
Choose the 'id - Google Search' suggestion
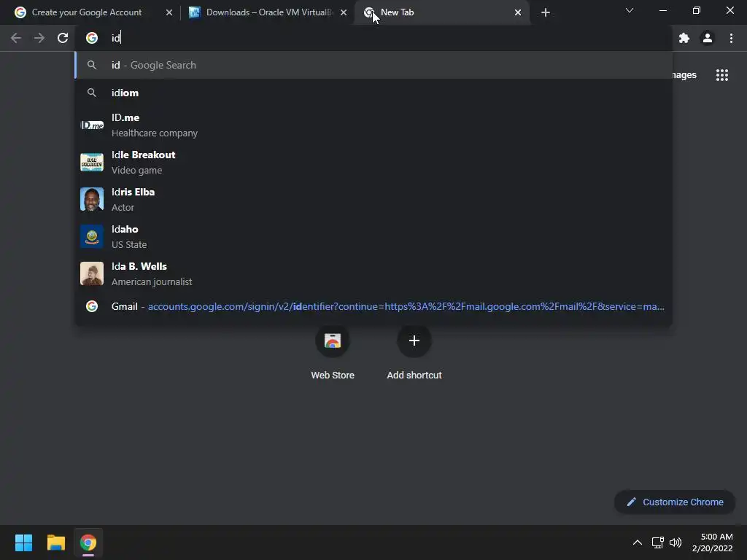click(x=373, y=65)
